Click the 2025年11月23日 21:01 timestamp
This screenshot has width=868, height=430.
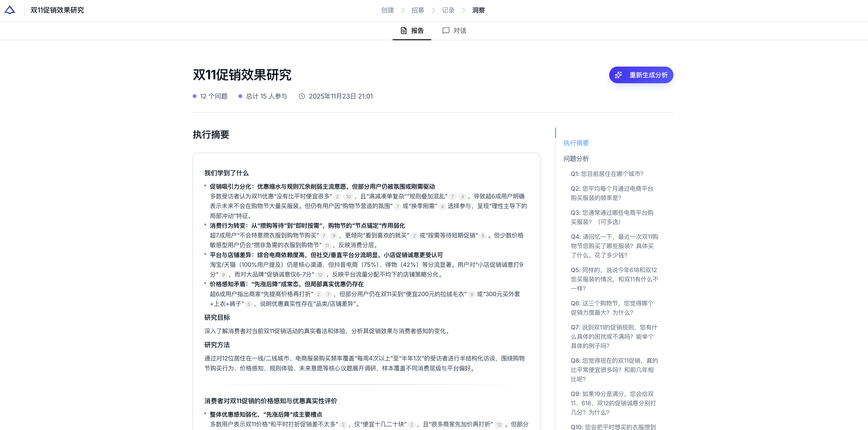tap(341, 96)
